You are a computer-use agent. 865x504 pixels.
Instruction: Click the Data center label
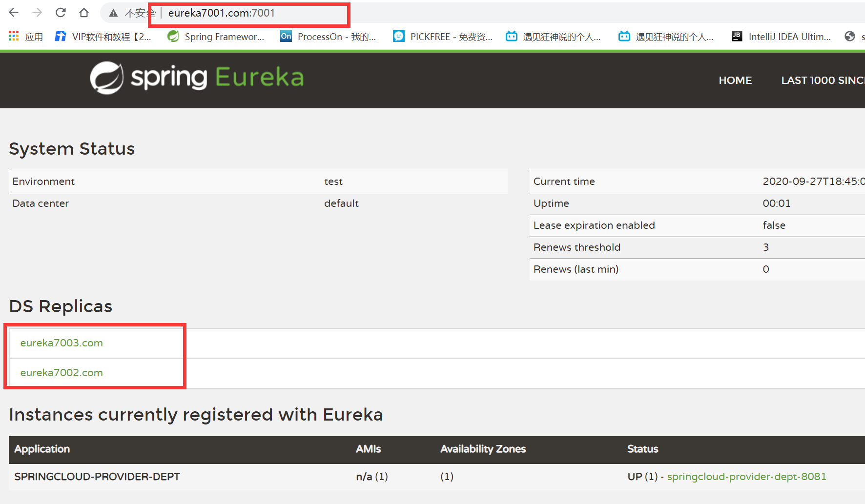[x=41, y=203]
